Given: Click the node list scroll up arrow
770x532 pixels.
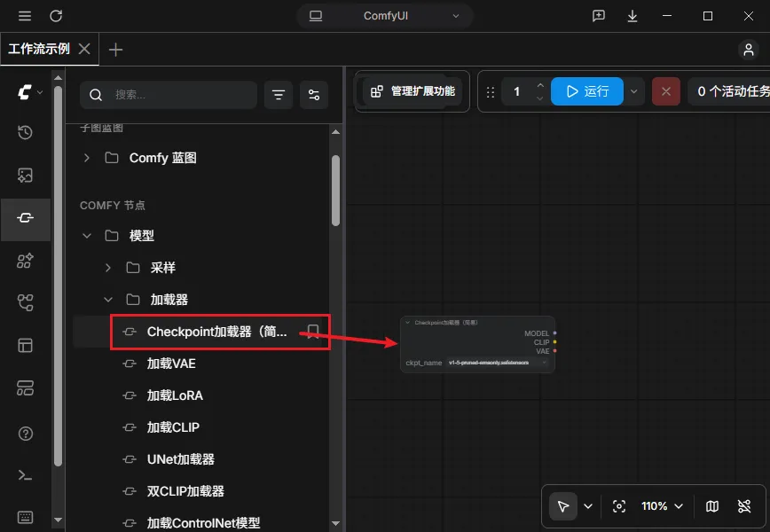Looking at the screenshot, I should pyautogui.click(x=336, y=131).
